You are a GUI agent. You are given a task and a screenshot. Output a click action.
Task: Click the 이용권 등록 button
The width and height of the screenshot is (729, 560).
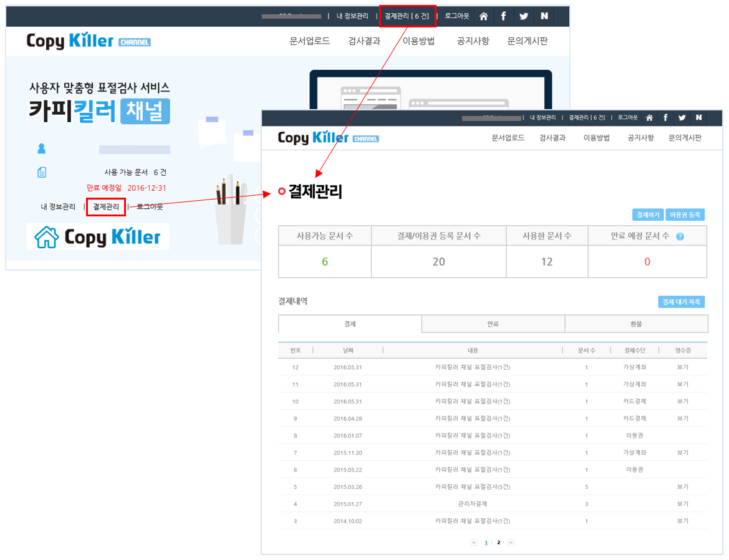click(685, 215)
